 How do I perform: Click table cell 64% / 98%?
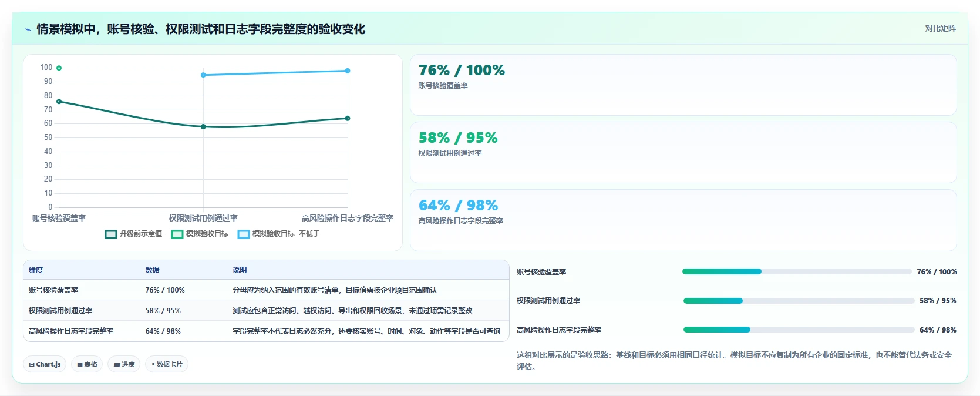tap(163, 331)
